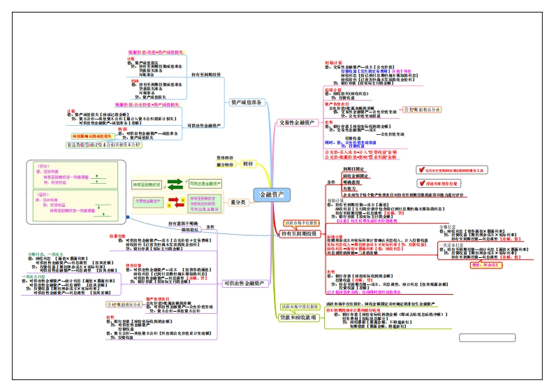
Task: Select the 交易性金融资产 green box beside red arrows
Action: point(148,201)
